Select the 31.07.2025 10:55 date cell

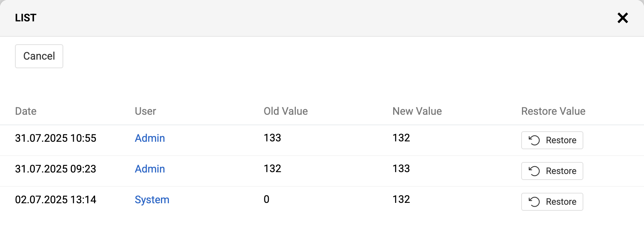pos(55,138)
